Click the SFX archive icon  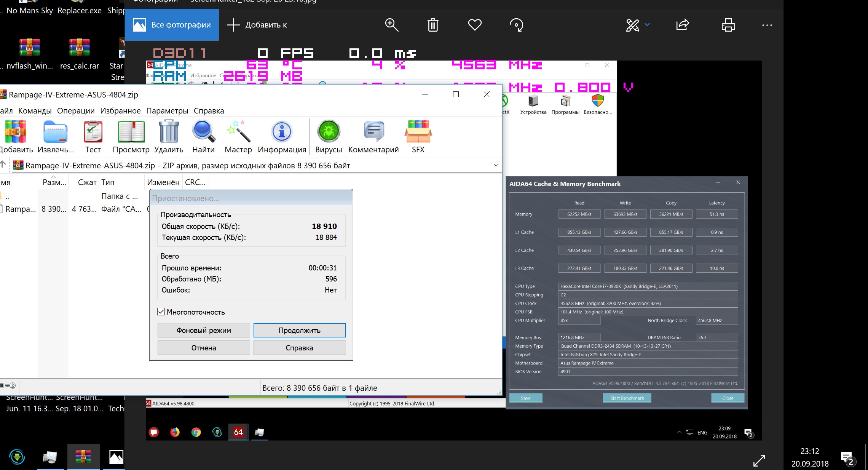tap(418, 132)
